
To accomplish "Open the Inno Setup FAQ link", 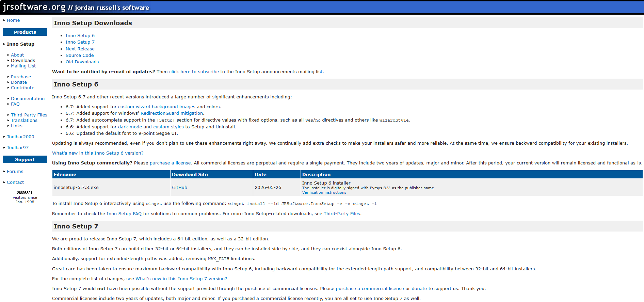I will (x=124, y=214).
